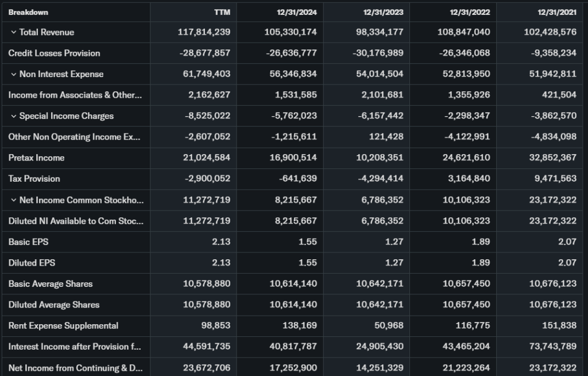Viewport: 588px width, 376px height.
Task: Expand the Total Revenue row chevron
Action: pos(13,32)
